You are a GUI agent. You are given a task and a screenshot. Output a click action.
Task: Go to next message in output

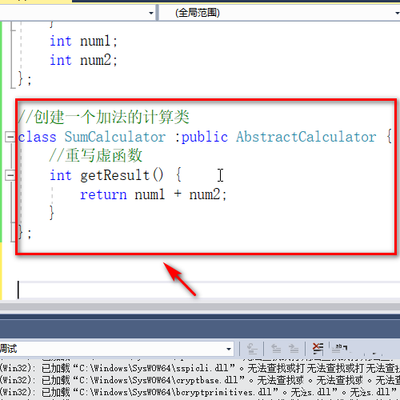coord(293,349)
